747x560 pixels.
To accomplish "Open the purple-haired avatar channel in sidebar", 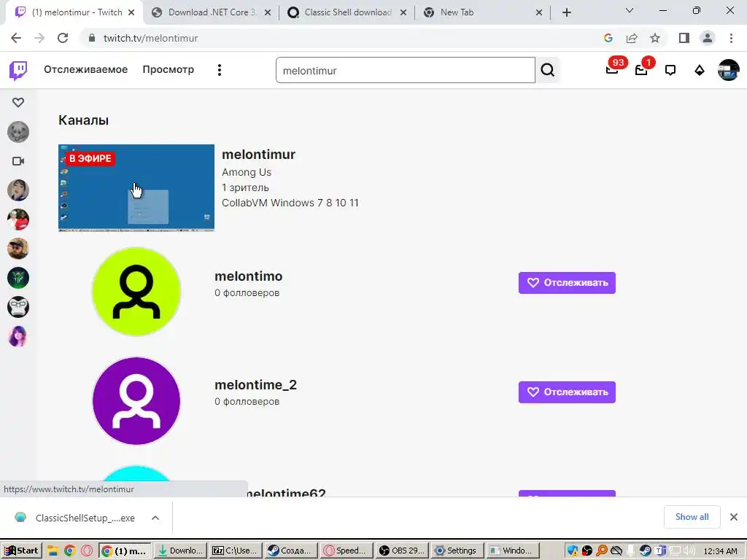I will click(x=18, y=336).
